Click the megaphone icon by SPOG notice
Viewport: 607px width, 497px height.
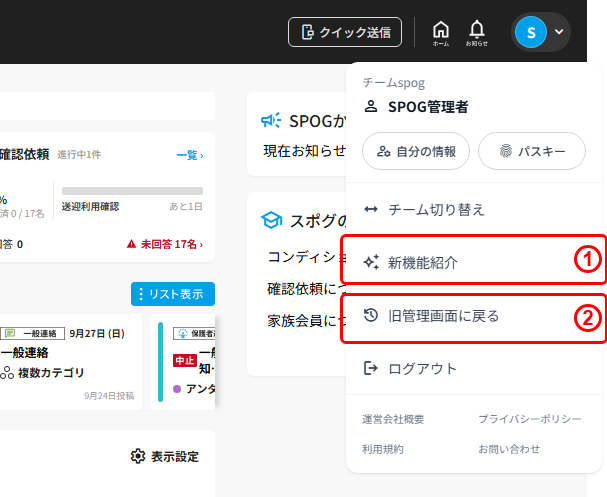pyautogui.click(x=271, y=121)
